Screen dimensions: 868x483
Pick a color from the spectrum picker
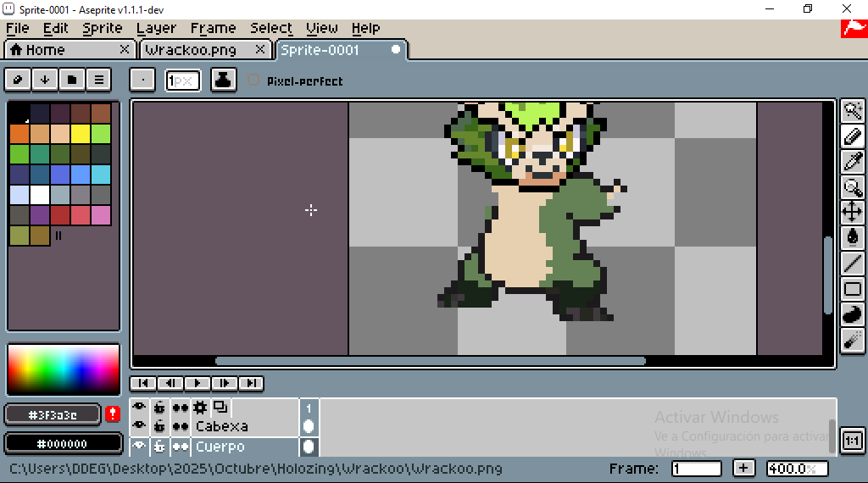pyautogui.click(x=63, y=369)
